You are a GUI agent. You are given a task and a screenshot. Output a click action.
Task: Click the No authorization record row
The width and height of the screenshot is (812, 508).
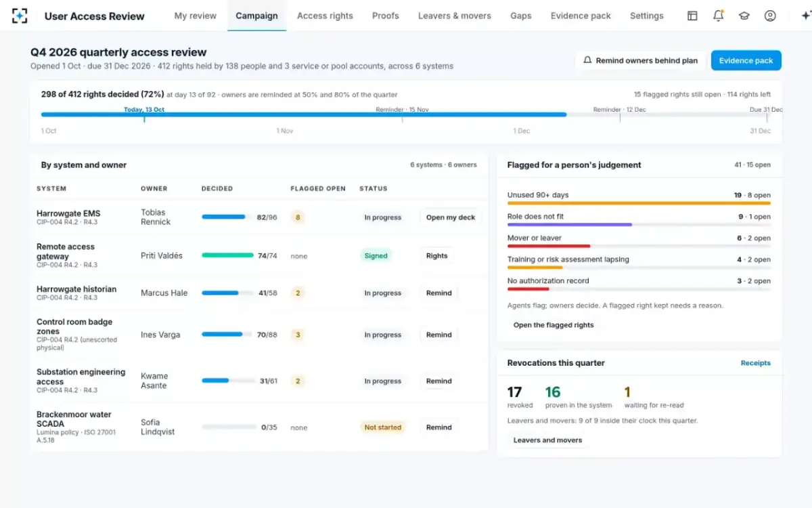(639, 284)
